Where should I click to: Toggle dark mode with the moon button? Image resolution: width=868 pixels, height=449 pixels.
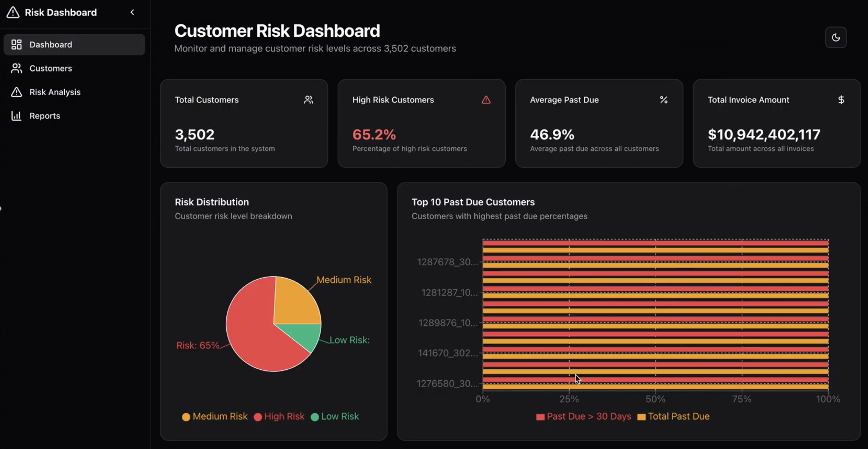pos(836,37)
